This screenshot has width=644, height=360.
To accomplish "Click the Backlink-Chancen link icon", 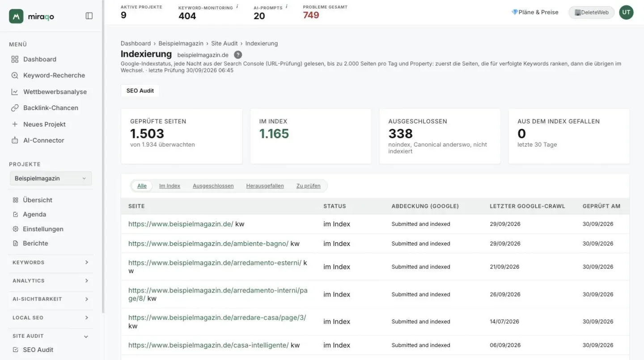I will pos(15,108).
